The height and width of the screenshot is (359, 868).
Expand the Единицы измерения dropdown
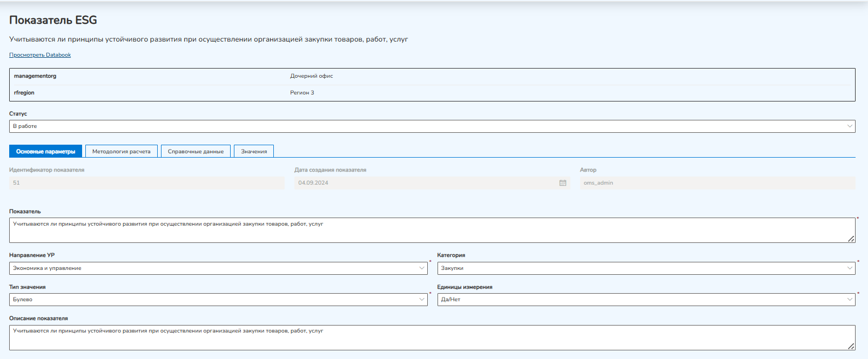pyautogui.click(x=646, y=300)
